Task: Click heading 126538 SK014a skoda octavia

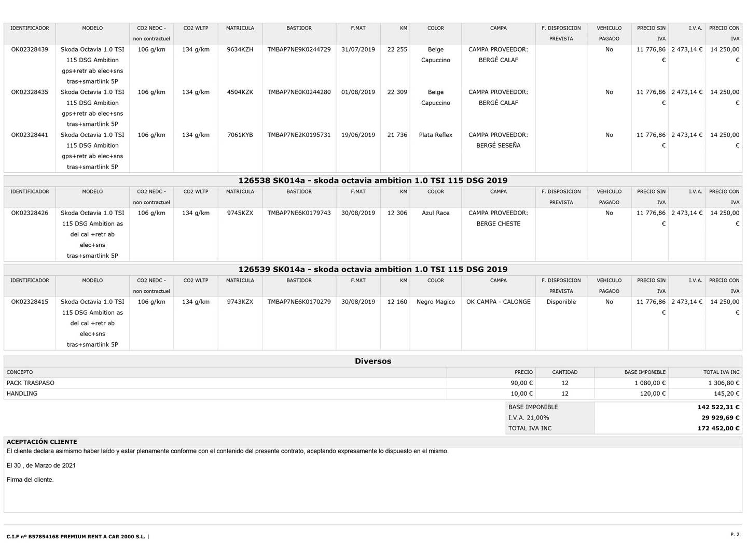Action: (x=373, y=180)
